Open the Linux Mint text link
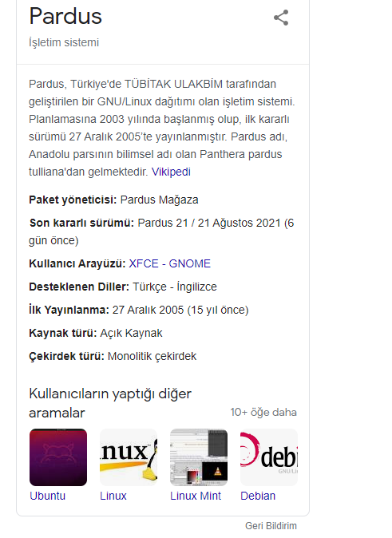 click(x=196, y=496)
